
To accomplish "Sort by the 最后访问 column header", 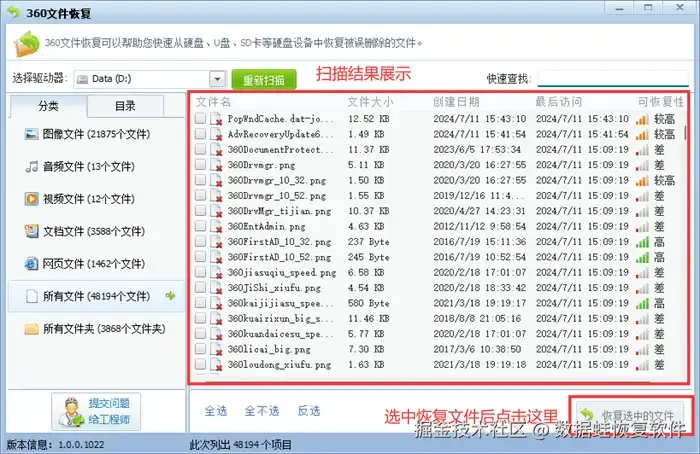I will pos(558,102).
